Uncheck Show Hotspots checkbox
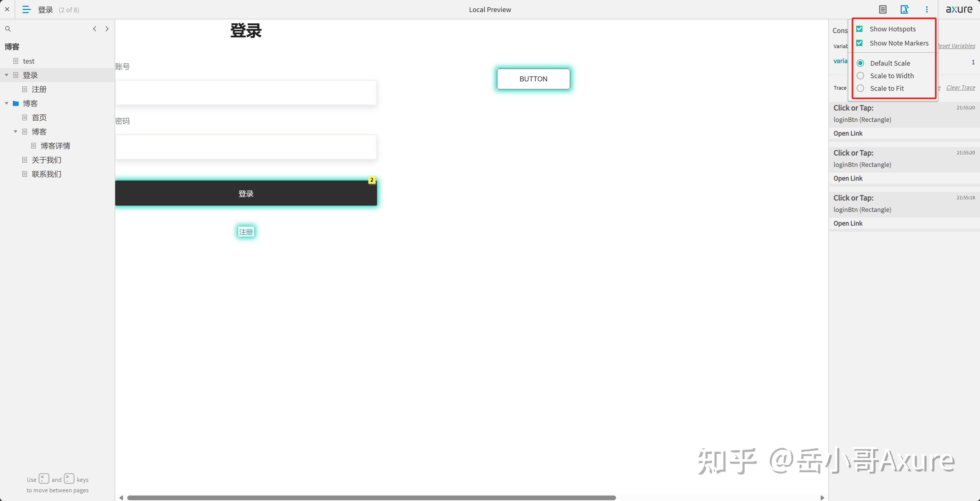The width and height of the screenshot is (980, 501). [x=859, y=29]
